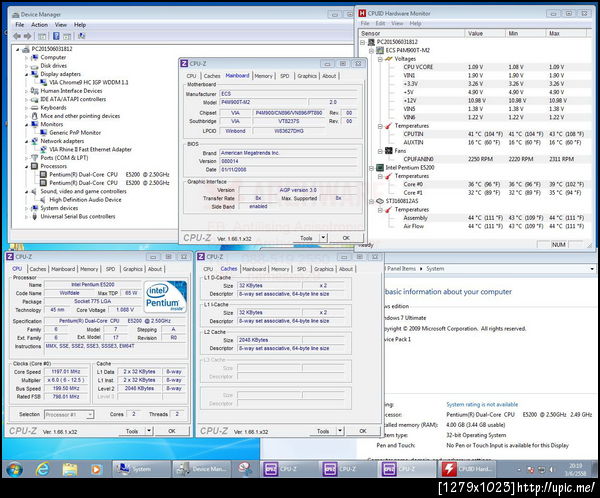Screen dimensions: 600x498
Task: Switch to Memory tab in Mainboard CPU-Z window
Action: (x=263, y=76)
